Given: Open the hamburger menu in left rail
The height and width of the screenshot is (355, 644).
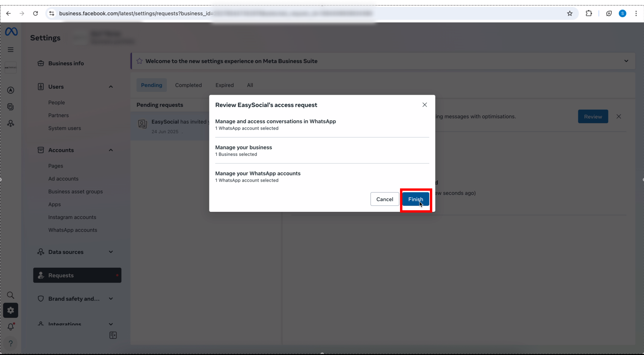Looking at the screenshot, I should point(11,50).
